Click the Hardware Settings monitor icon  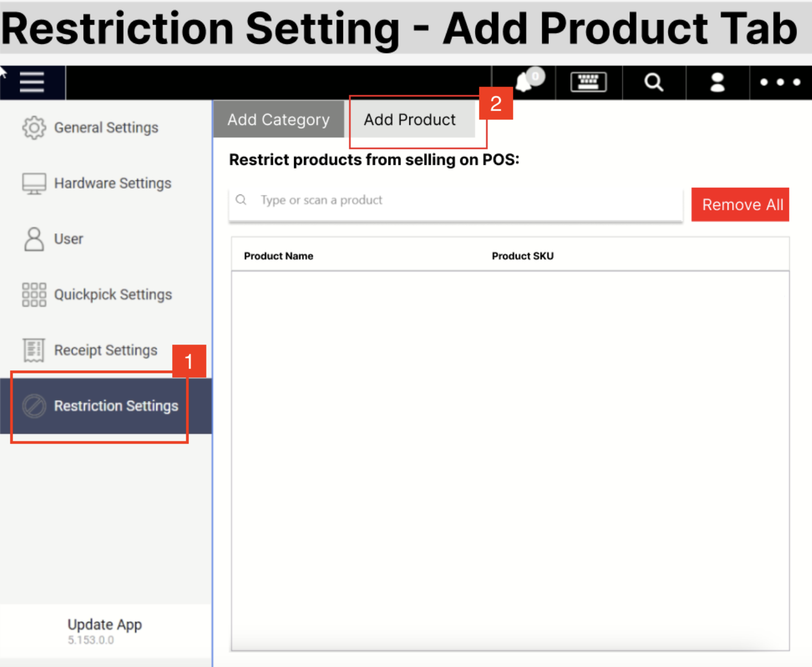coord(34,183)
